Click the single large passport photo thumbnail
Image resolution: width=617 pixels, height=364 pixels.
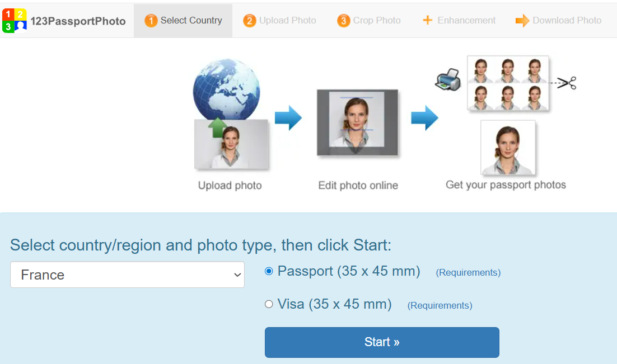508,148
